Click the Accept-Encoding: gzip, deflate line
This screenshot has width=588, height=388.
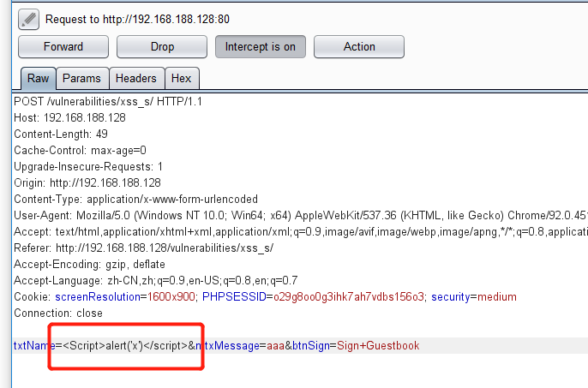(89, 265)
